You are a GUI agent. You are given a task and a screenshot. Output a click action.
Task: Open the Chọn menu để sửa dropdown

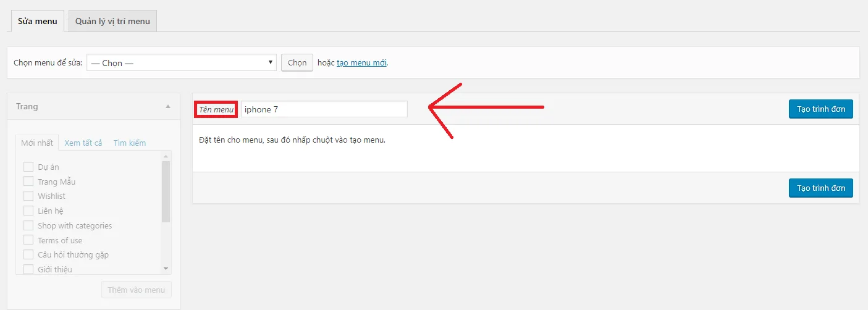pos(182,63)
